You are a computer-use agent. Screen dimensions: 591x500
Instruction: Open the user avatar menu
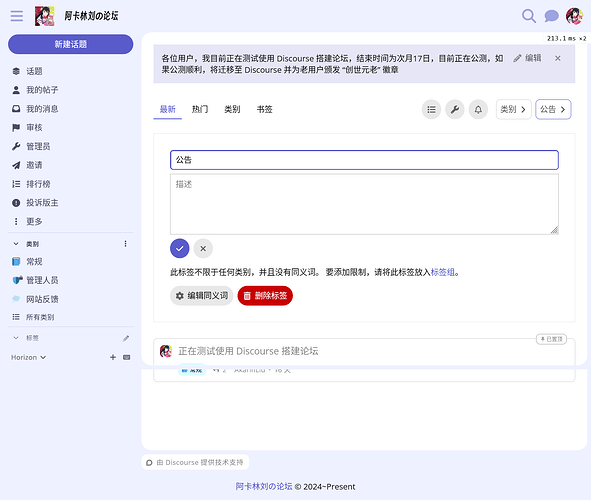pos(574,16)
